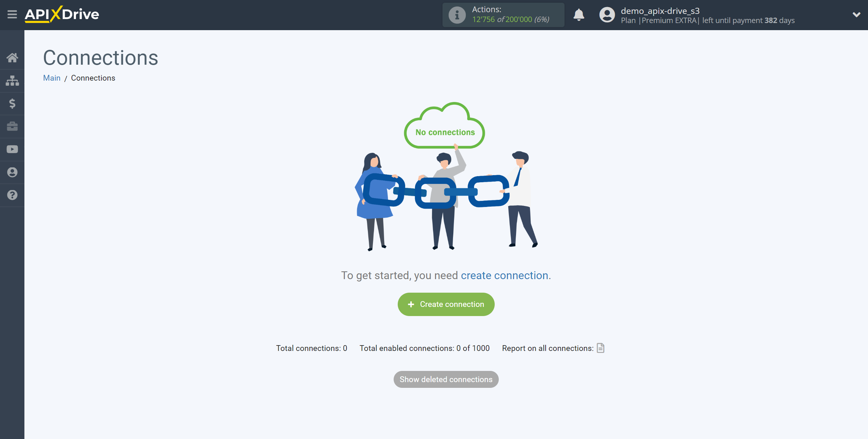The width and height of the screenshot is (868, 439).
Task: Click the help/question mark icon in sidebar
Action: point(12,195)
